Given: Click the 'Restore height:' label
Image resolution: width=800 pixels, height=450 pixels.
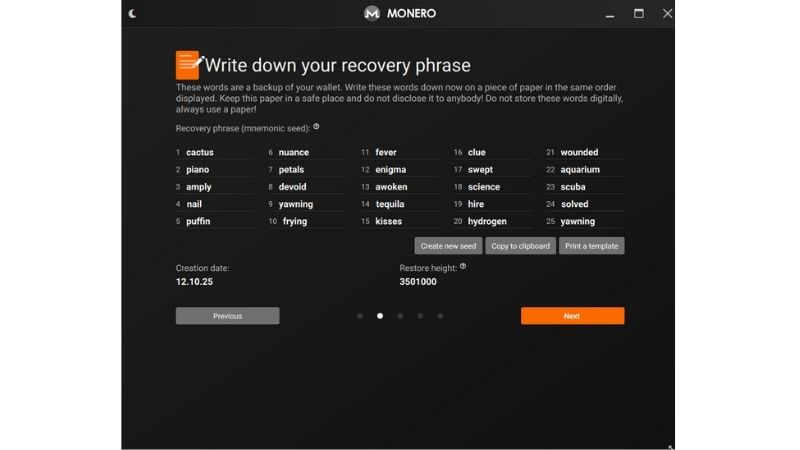Looking at the screenshot, I should 428,268.
